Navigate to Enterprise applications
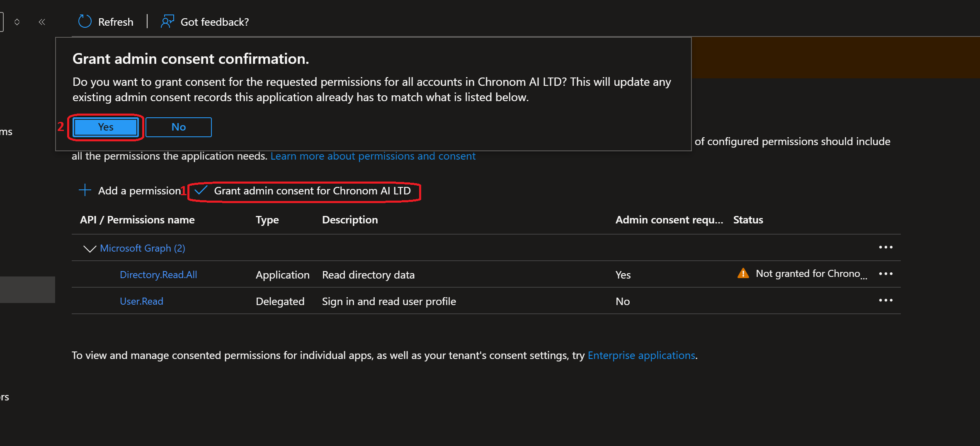Screen dimensions: 980x446 pos(641,355)
